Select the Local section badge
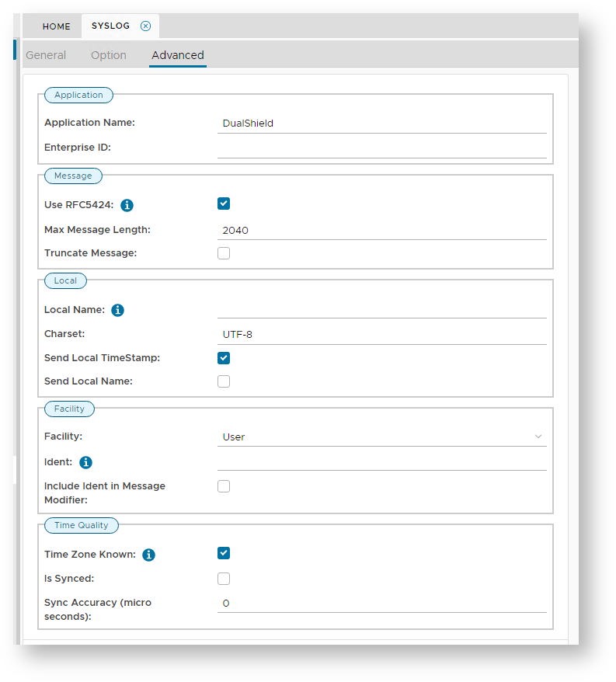Image resolution: width=616 pixels, height=682 pixels. (65, 280)
